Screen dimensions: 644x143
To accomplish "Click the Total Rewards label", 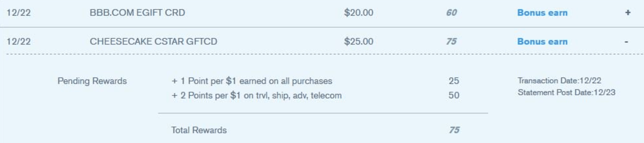I will tap(199, 130).
